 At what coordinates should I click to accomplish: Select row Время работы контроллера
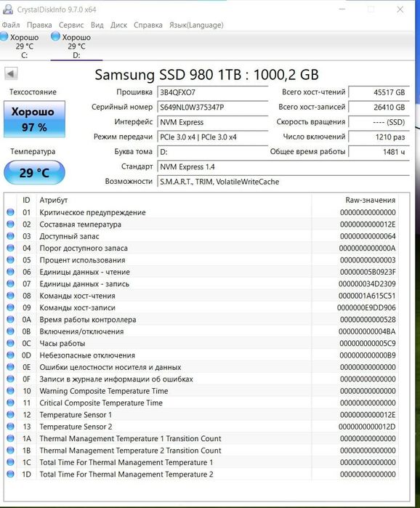[x=202, y=320]
